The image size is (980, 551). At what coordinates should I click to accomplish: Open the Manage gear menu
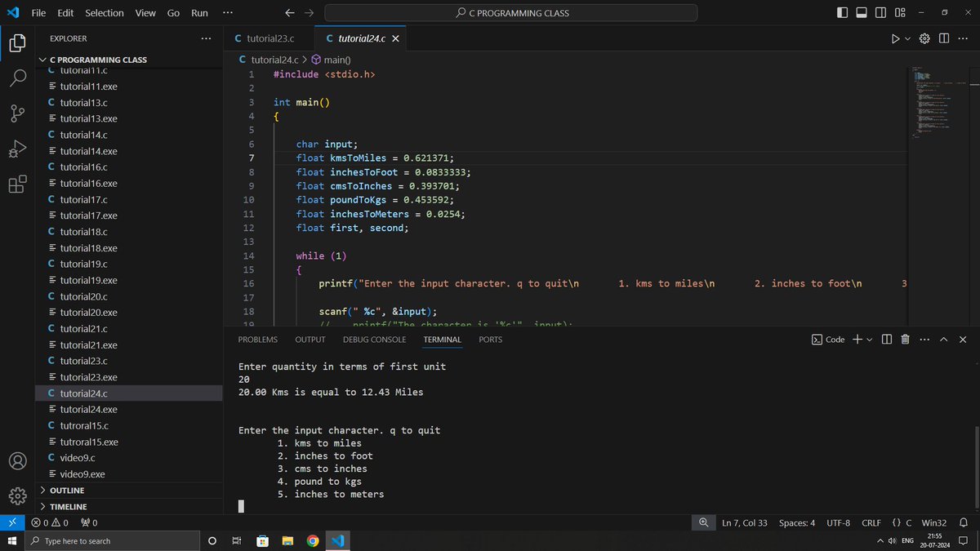[17, 495]
